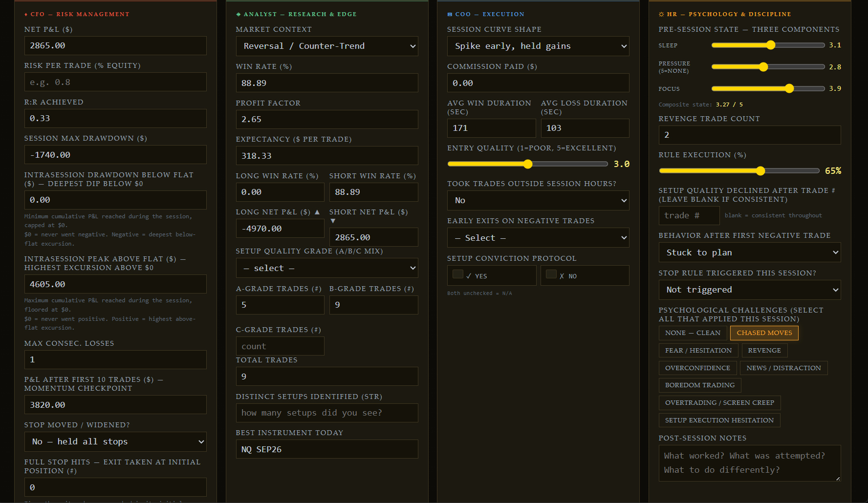Toggle the REVENGE challenge chip

click(764, 351)
